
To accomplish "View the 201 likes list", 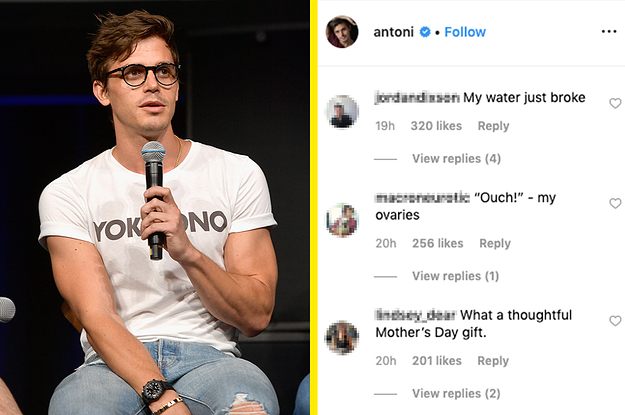I will pyautogui.click(x=437, y=361).
